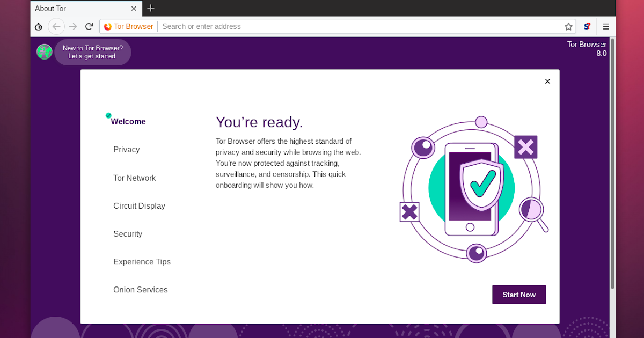
Task: Open the Tor Network section
Action: [x=134, y=178]
